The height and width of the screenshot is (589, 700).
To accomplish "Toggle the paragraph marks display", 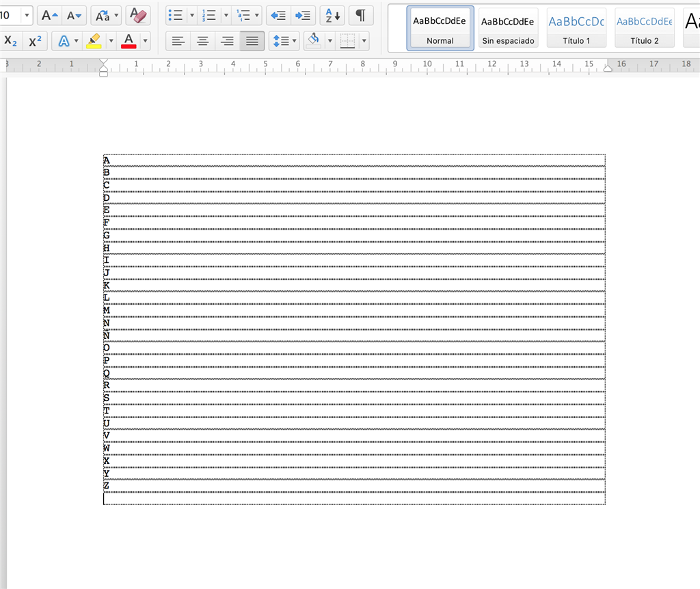I will pos(360,15).
